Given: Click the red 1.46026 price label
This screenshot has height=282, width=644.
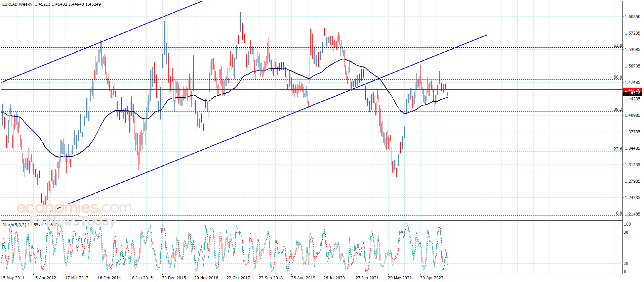Looking at the screenshot, I should (x=632, y=90).
